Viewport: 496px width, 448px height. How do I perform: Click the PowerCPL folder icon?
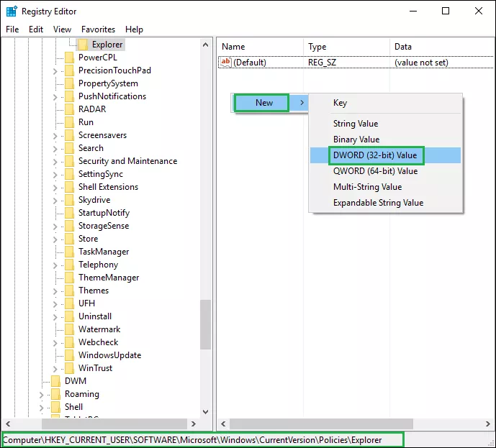[69, 58]
